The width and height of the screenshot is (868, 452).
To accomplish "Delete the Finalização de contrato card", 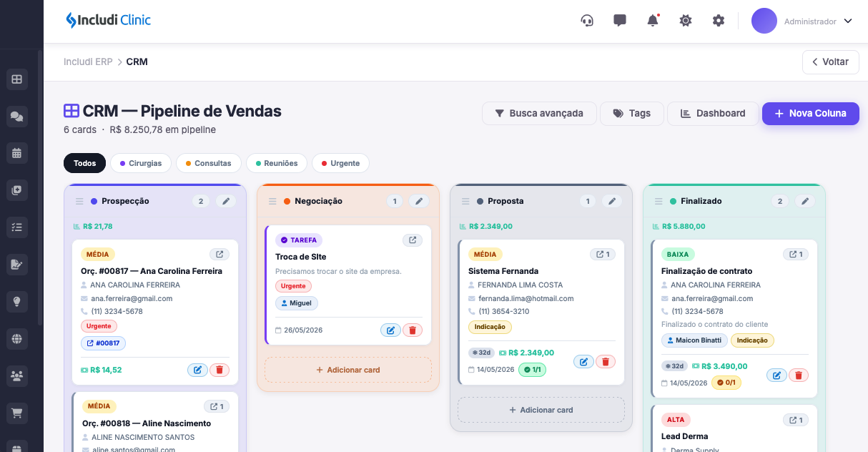I will pos(799,375).
